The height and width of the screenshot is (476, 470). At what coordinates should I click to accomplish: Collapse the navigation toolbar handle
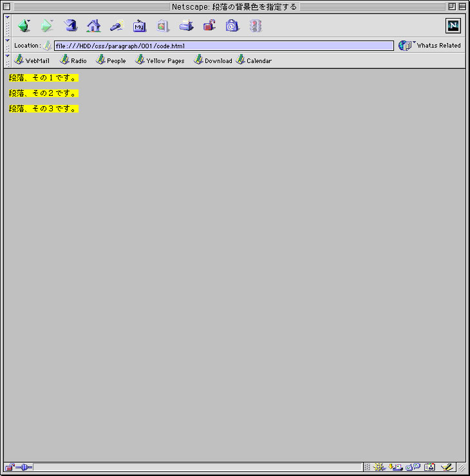tap(8, 26)
